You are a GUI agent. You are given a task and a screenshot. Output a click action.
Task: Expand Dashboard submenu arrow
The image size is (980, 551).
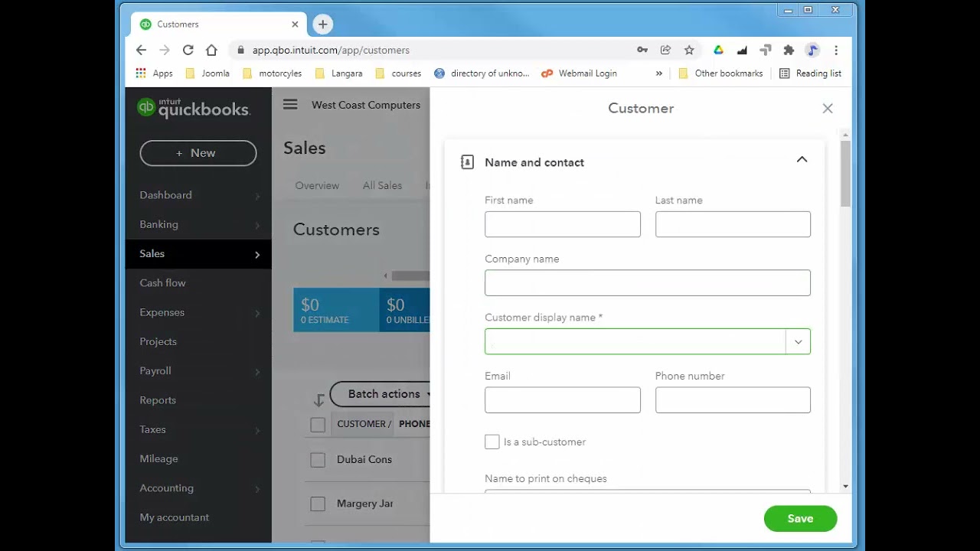257,196
